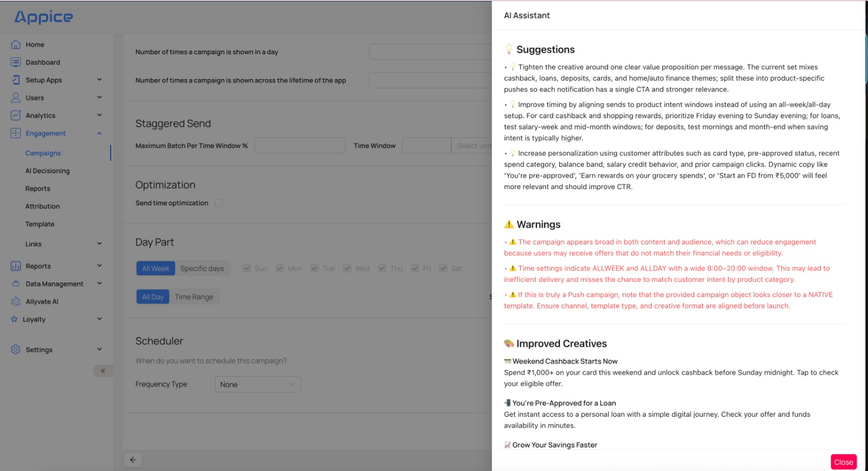
Task: Open Campaigns under Engagement
Action: [43, 153]
